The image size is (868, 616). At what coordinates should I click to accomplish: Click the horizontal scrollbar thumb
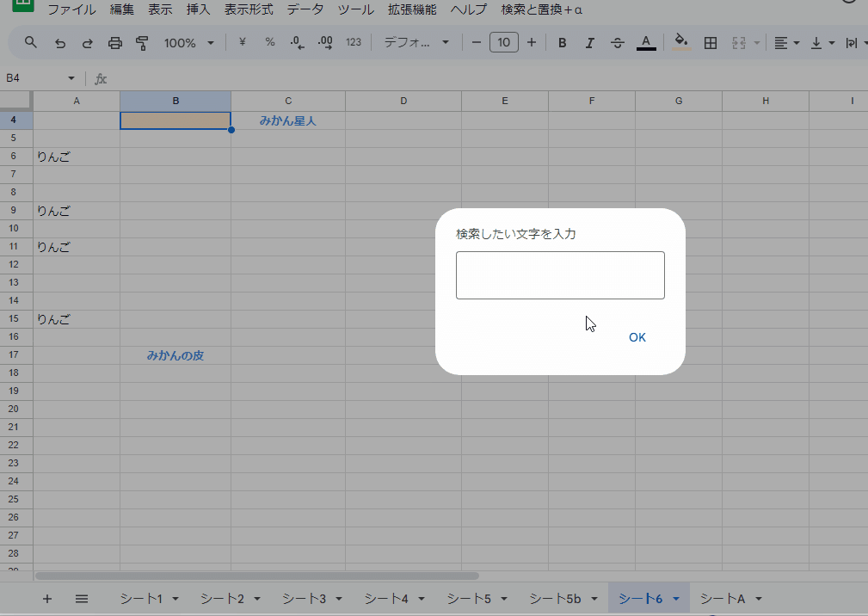click(x=257, y=576)
